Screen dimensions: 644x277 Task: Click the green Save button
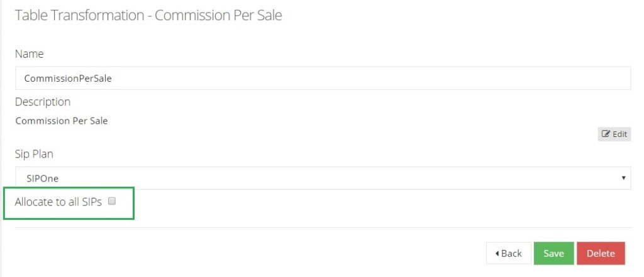553,253
